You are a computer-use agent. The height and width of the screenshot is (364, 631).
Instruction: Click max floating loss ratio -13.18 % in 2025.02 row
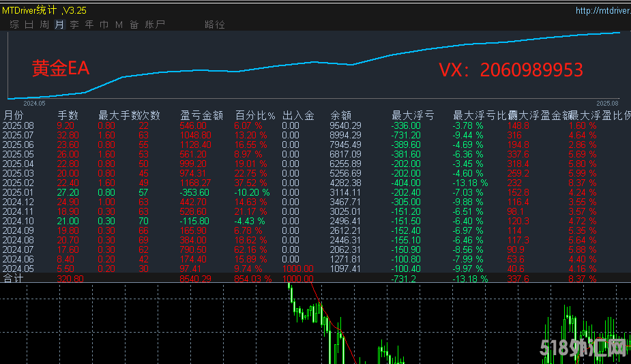point(470,183)
